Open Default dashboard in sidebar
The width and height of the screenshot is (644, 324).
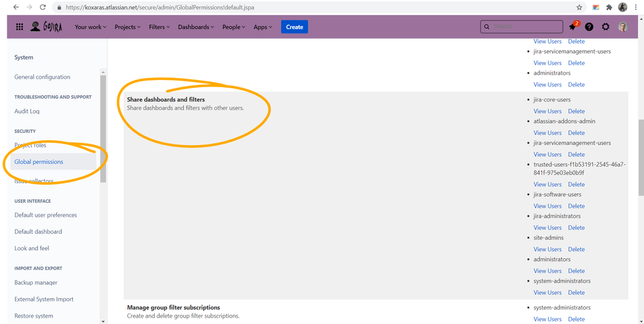point(38,232)
